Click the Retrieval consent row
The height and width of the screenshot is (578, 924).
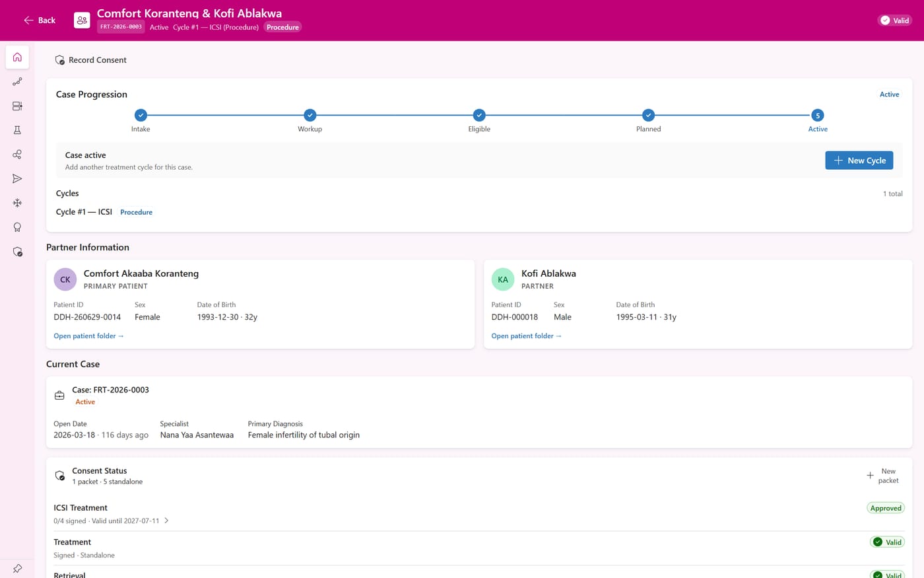[x=479, y=573]
